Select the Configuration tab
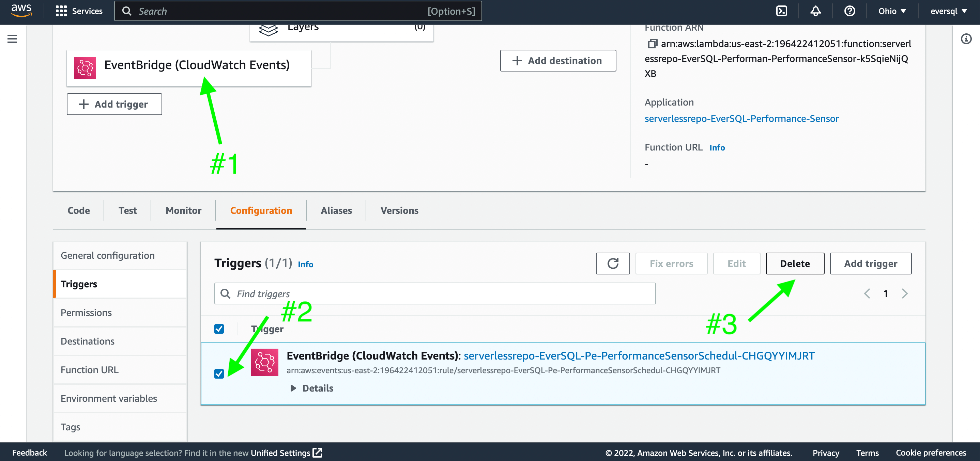Screen dimensions: 980x461 (261, 210)
